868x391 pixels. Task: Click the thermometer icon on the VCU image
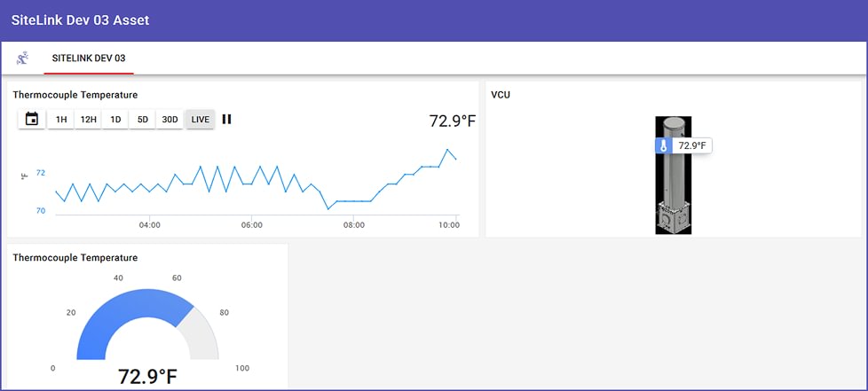click(663, 146)
